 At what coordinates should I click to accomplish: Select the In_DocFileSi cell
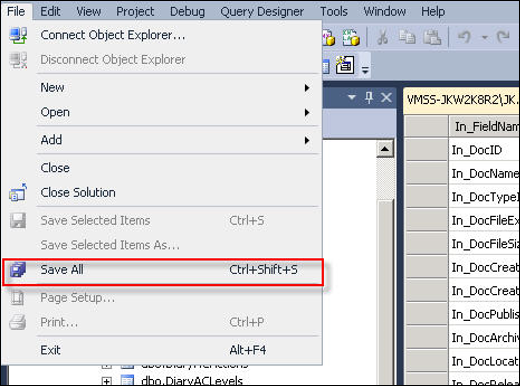tap(484, 244)
